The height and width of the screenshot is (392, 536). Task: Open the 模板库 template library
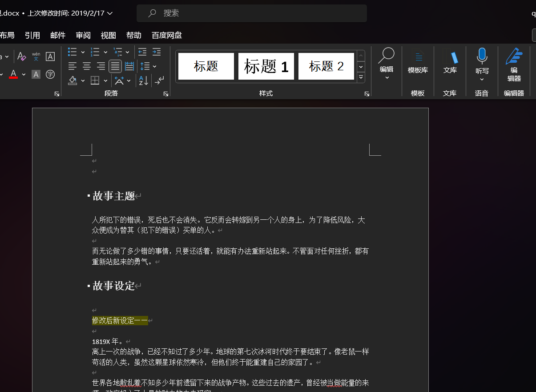418,62
